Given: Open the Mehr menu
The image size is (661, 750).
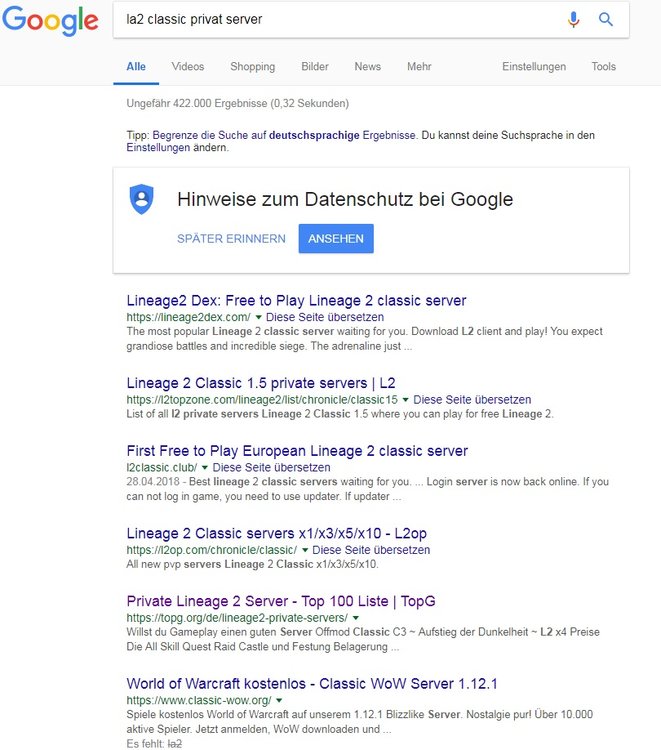Looking at the screenshot, I should point(419,67).
